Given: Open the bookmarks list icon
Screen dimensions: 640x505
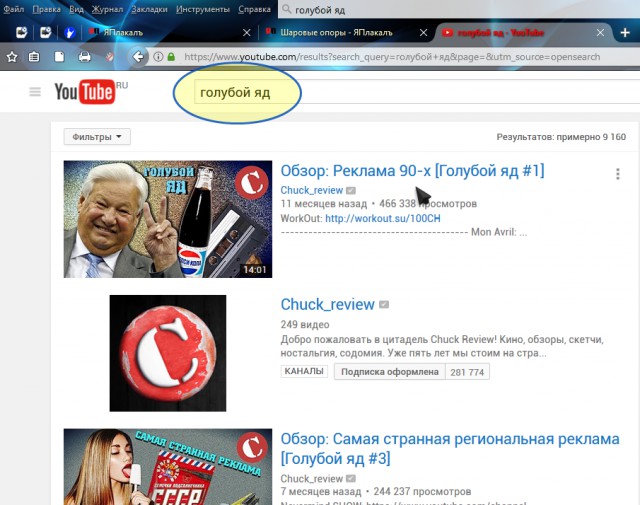Looking at the screenshot, I should (x=34, y=57).
